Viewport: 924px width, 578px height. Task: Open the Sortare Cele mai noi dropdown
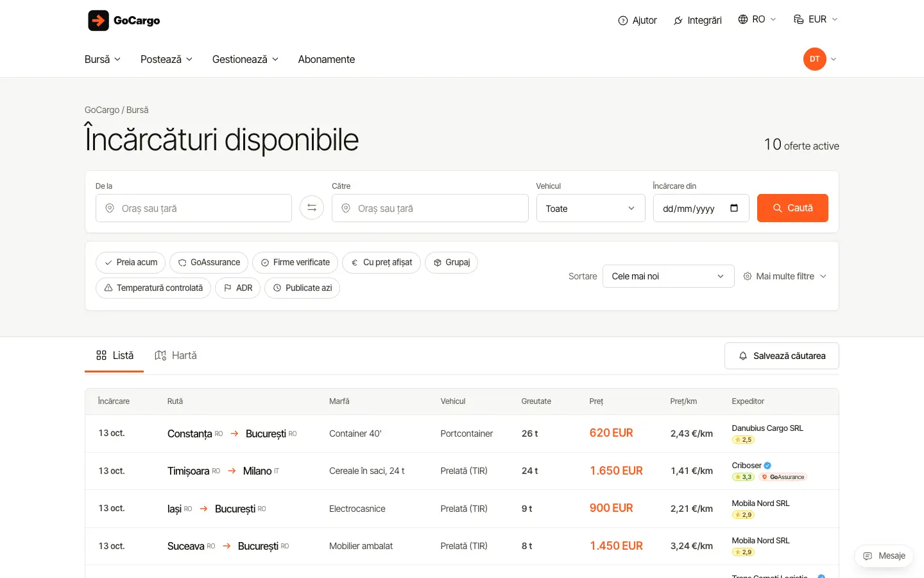pyautogui.click(x=668, y=276)
